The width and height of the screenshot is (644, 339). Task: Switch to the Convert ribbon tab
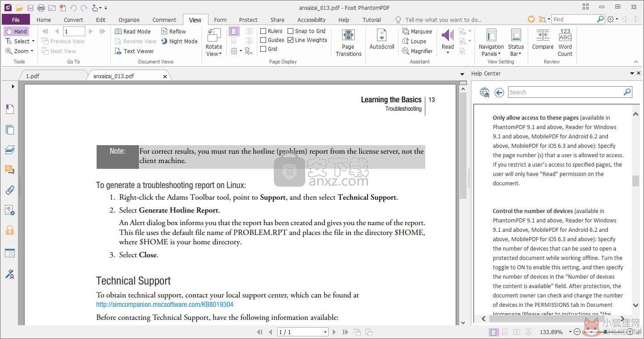pos(73,20)
